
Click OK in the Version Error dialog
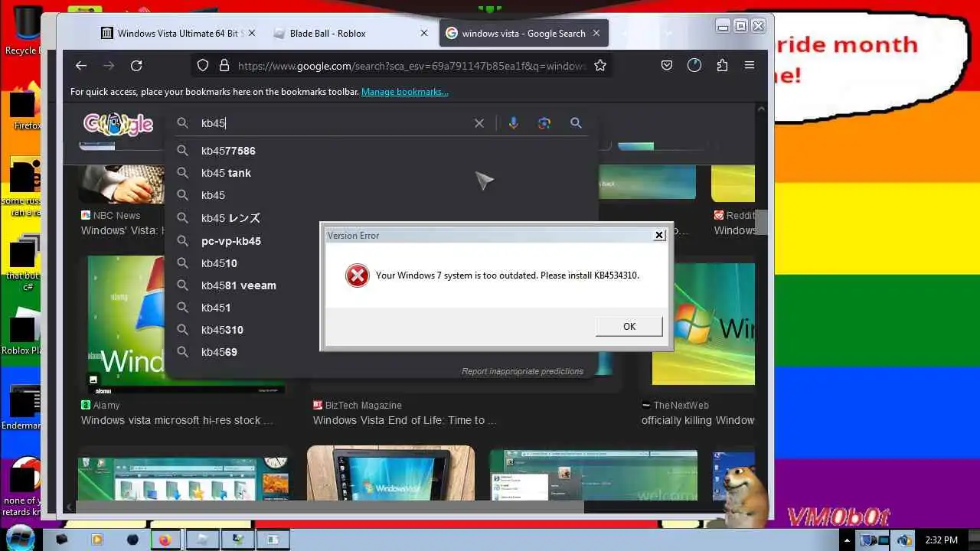pyautogui.click(x=629, y=327)
